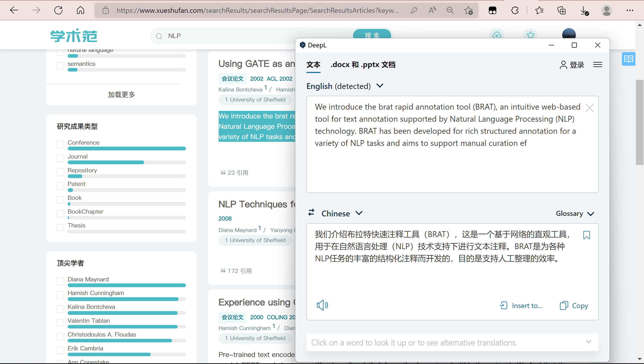The width and height of the screenshot is (644, 364).
Task: View site lock information icon
Action: coord(106,10)
